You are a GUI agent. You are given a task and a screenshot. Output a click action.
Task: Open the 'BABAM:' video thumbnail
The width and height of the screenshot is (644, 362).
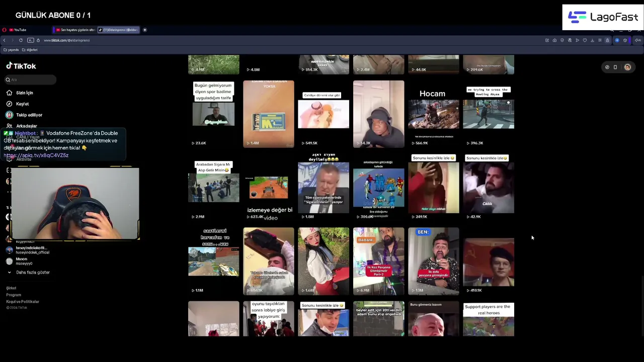tap(378, 261)
